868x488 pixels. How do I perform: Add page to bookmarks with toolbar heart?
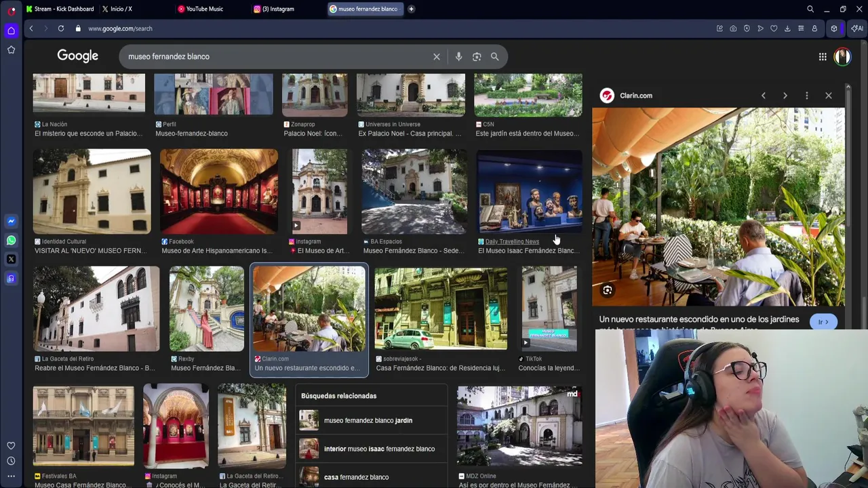774,28
